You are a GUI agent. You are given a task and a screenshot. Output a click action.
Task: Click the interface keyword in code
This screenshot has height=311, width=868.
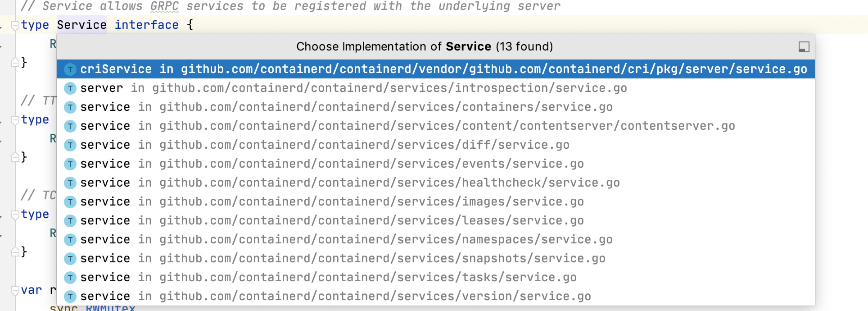coord(147,25)
